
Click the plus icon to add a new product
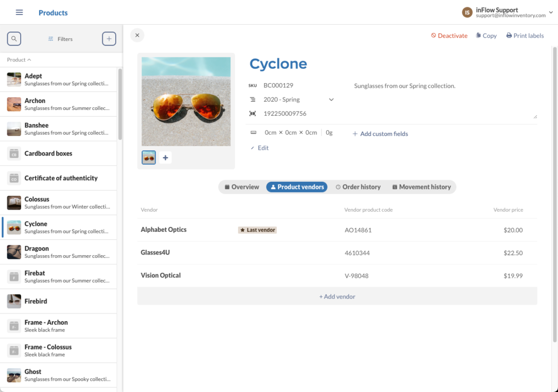pyautogui.click(x=109, y=39)
